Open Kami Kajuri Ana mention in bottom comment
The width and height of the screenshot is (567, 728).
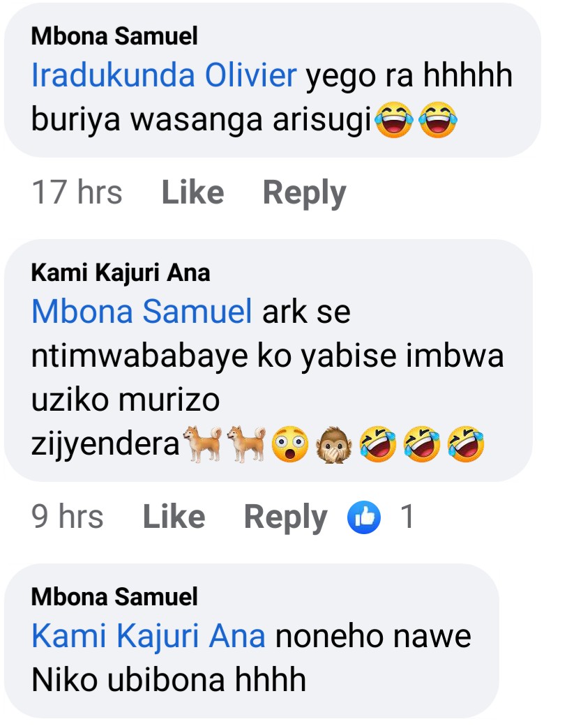click(x=149, y=636)
